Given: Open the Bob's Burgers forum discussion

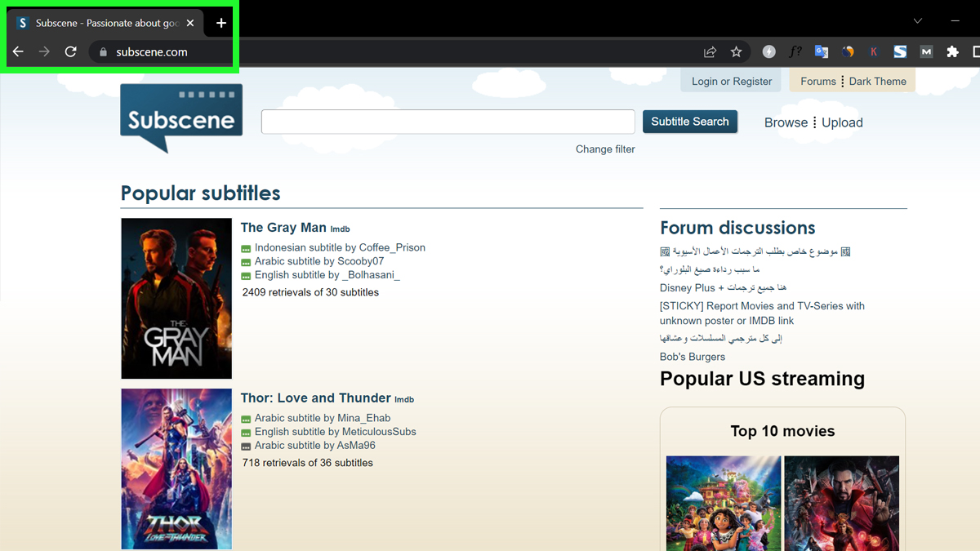Looking at the screenshot, I should [693, 357].
